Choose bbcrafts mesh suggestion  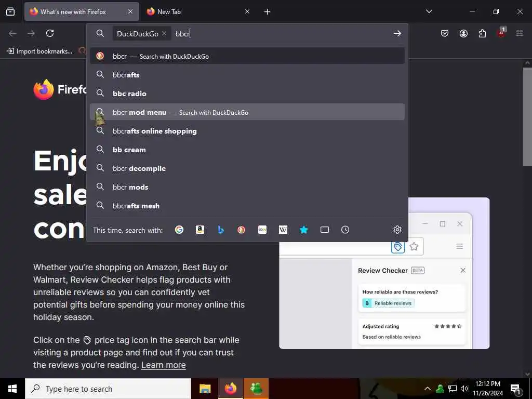247,205
